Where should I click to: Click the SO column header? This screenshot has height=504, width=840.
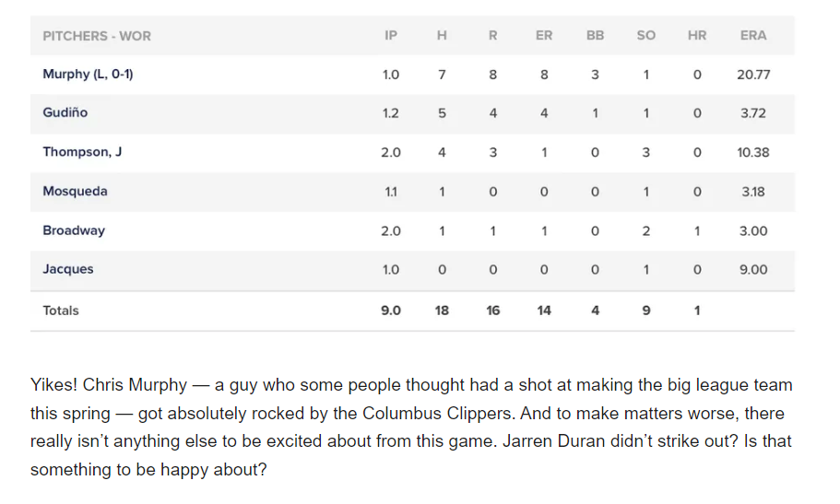(645, 36)
